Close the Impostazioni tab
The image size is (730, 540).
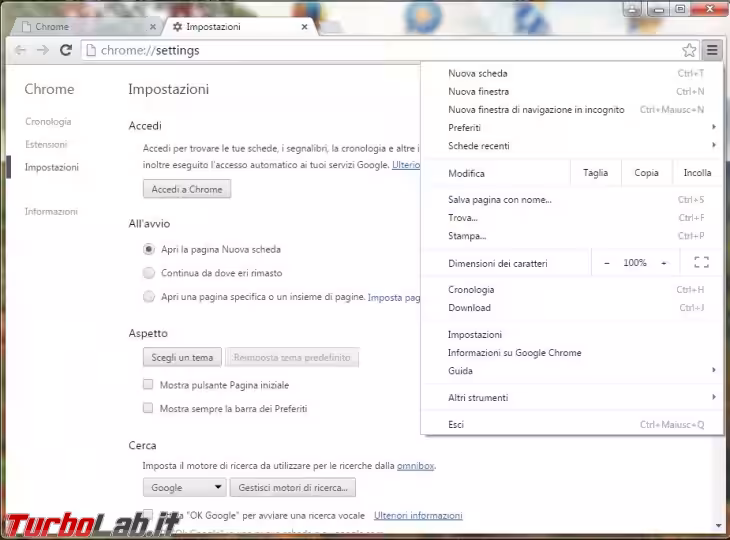(x=304, y=27)
